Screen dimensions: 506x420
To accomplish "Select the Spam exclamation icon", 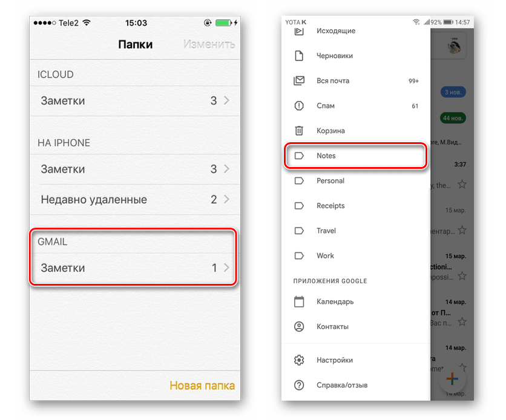I will coord(299,105).
